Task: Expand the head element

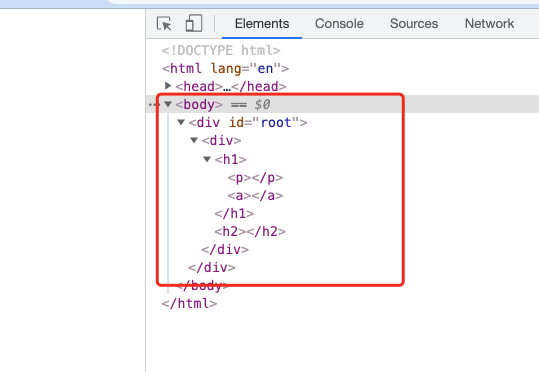Action: (x=168, y=86)
